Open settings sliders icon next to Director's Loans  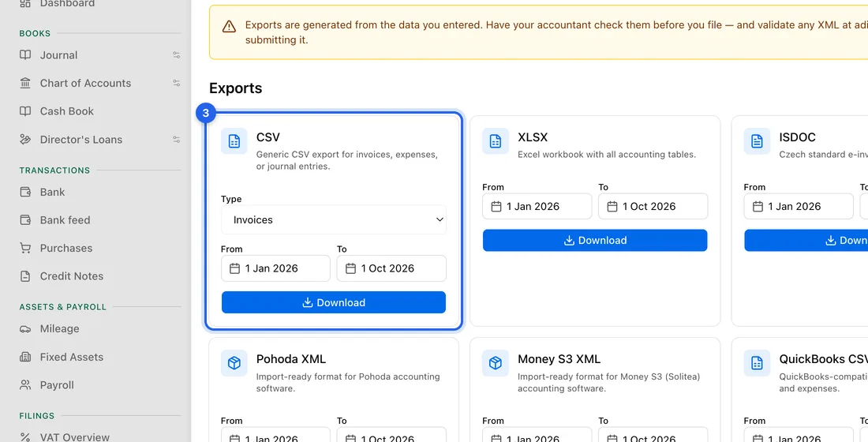(176, 140)
